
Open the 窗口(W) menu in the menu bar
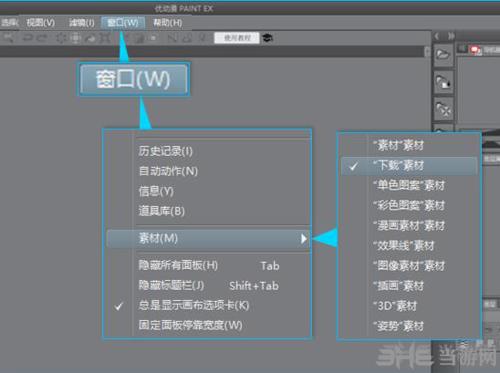[x=123, y=23]
